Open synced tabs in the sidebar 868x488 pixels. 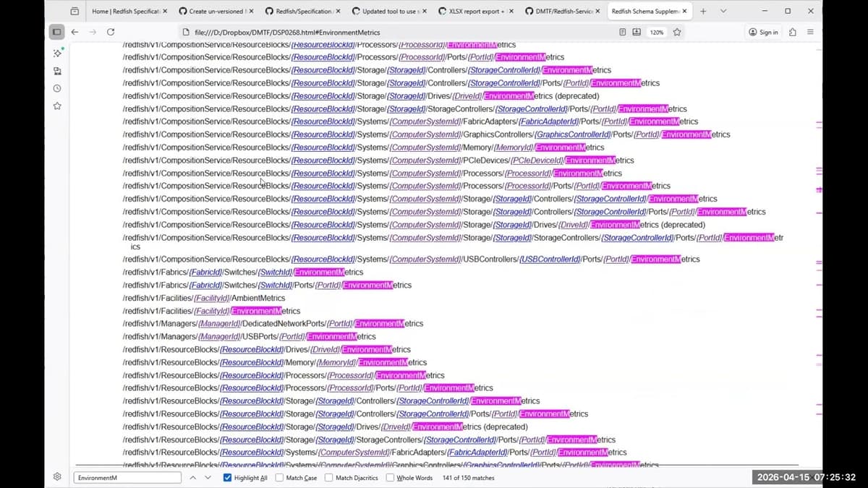tap(57, 71)
